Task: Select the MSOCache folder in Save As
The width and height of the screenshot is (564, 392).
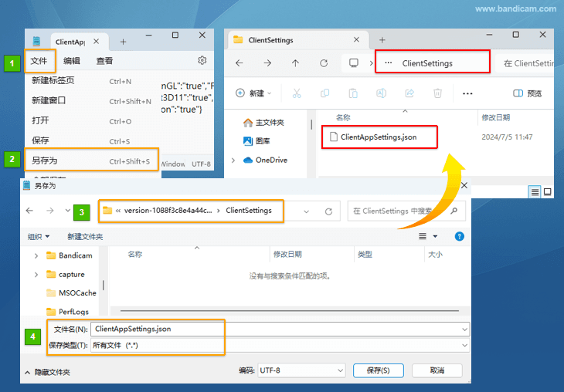Action: [x=71, y=293]
